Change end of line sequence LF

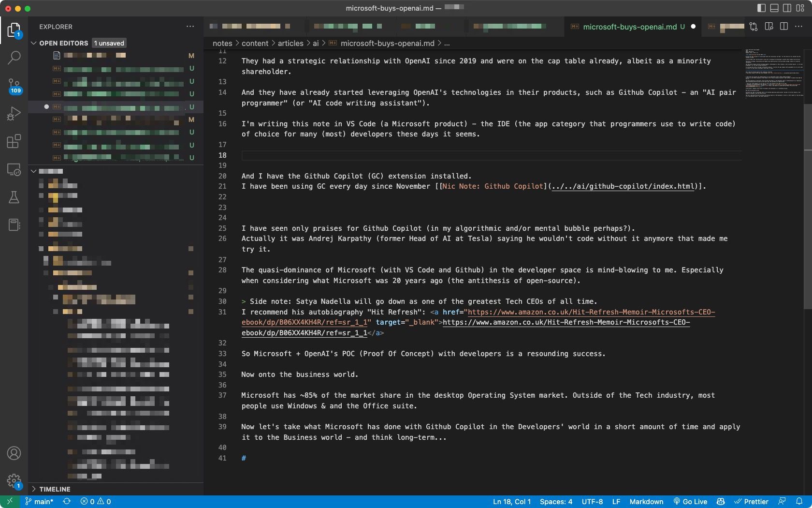pyautogui.click(x=616, y=502)
